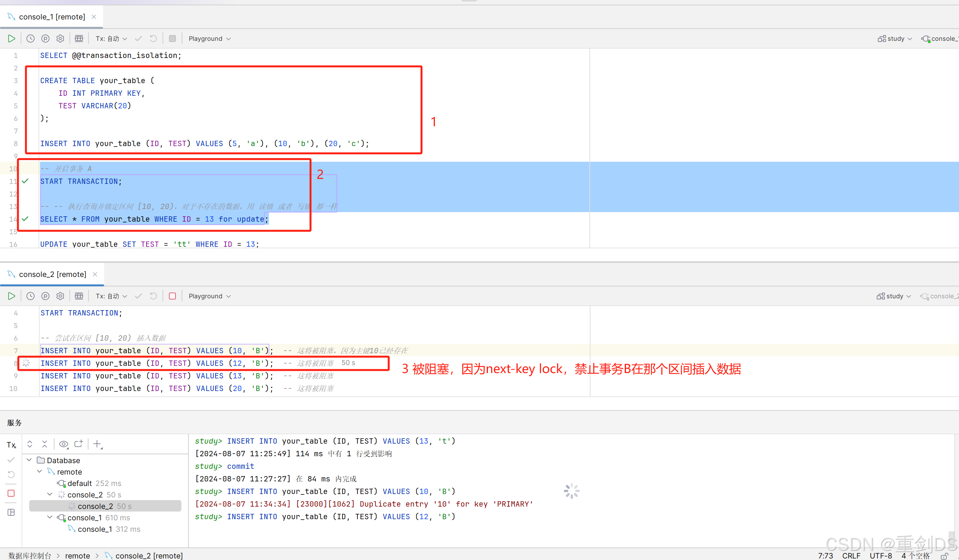Open explain plan icon in console_1 toolbar

(45, 39)
